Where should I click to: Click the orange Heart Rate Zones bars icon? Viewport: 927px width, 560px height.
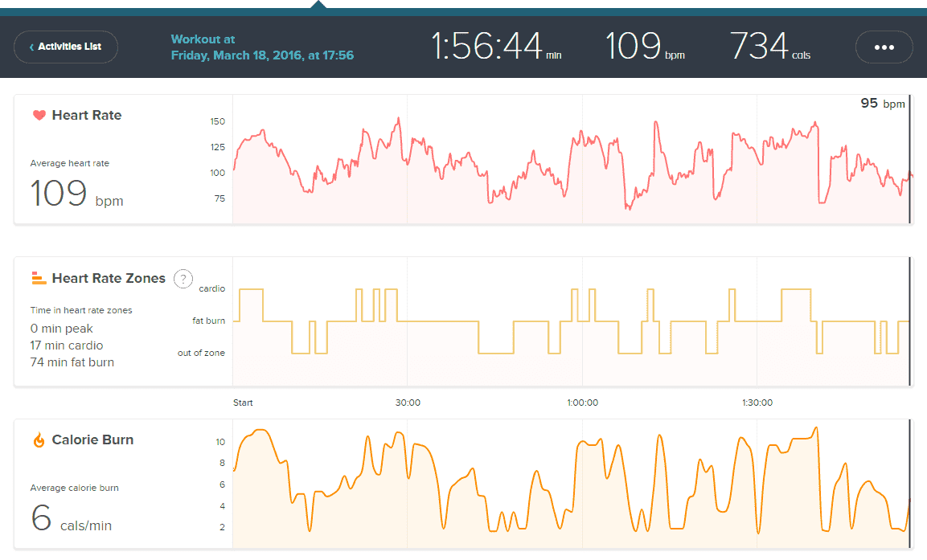point(39,278)
